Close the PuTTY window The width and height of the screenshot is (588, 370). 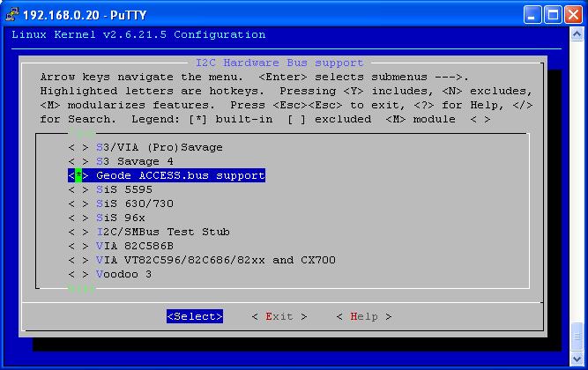pyautogui.click(x=573, y=15)
